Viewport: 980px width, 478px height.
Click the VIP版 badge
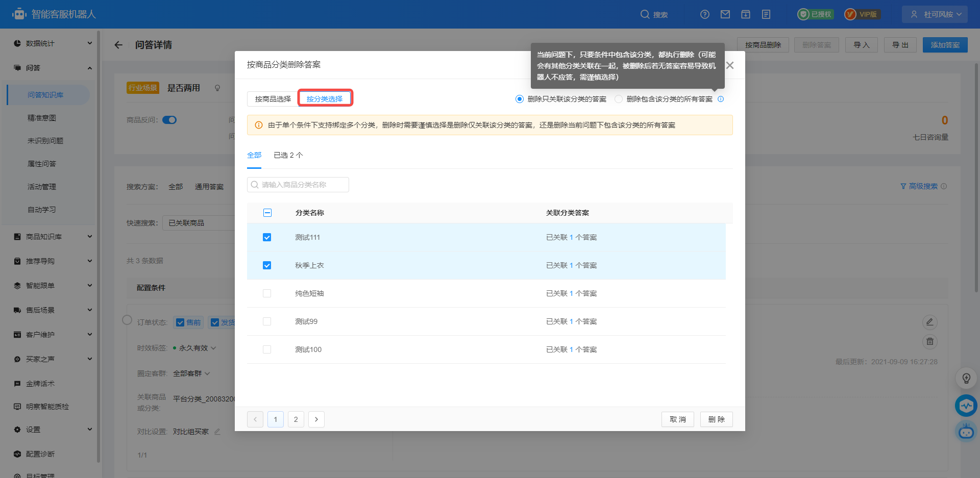coord(862,14)
